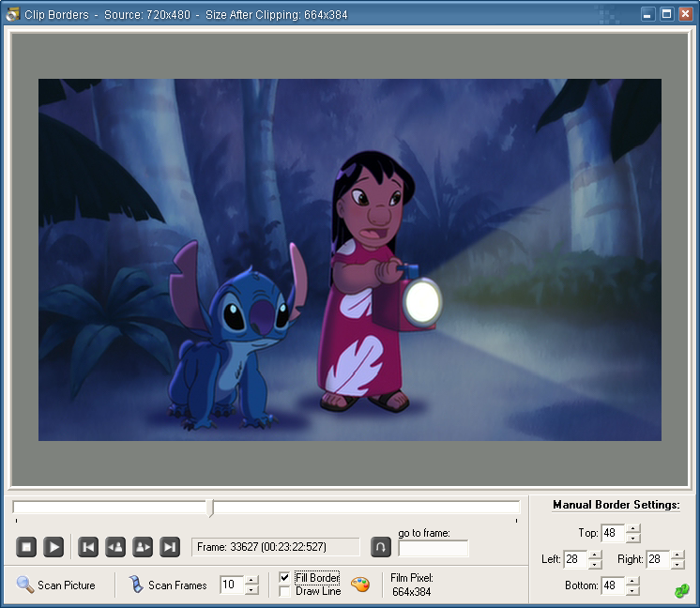Jump to the last frame
The image size is (700, 608).
170,547
